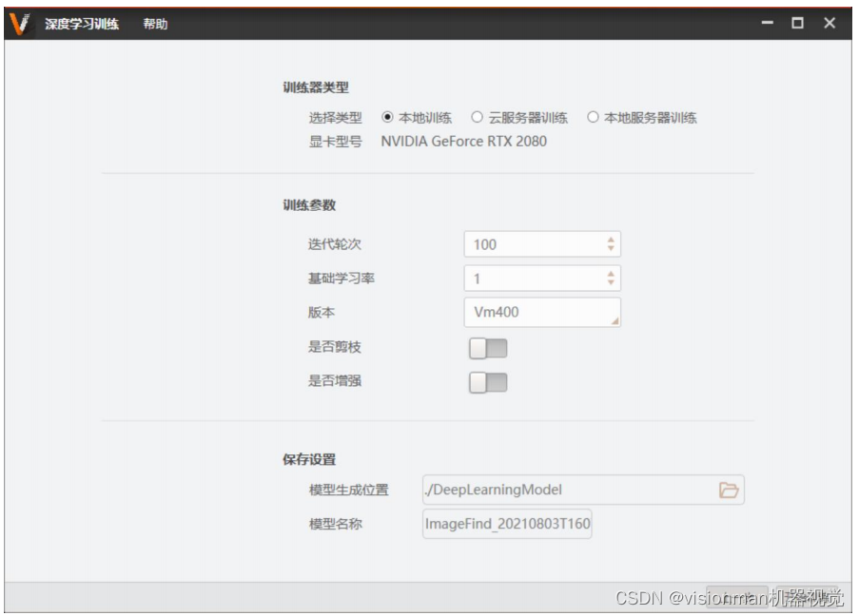Viewport: 859px width, 616px height.
Task: Click the ./DeepLearningModel path field
Action: 566,491
